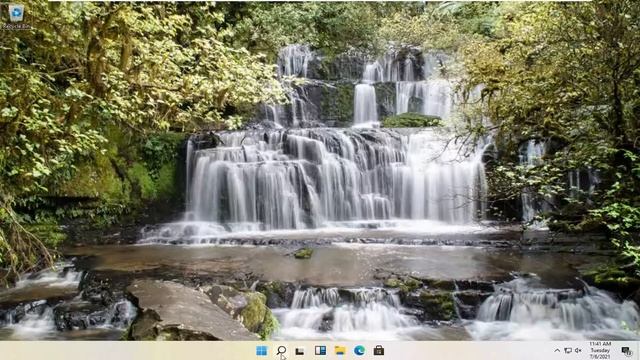Open the clock and calendar flyout
This screenshot has height=360, width=640.
point(600,351)
